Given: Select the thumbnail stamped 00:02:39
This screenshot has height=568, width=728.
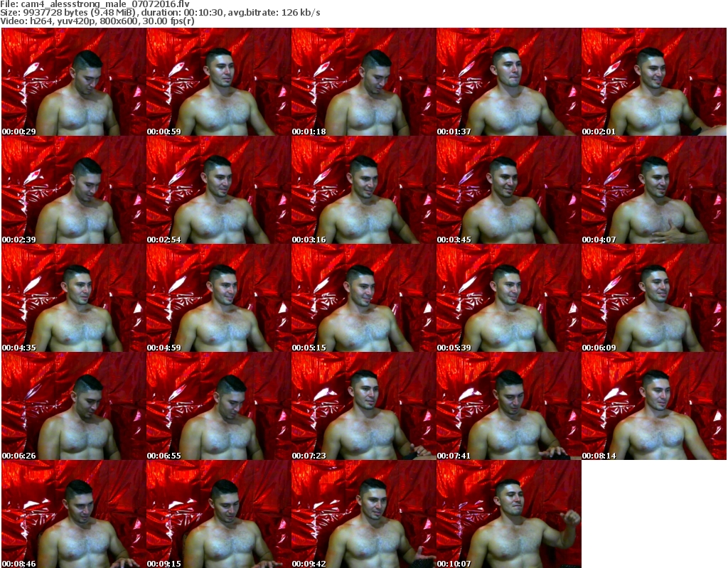Looking at the screenshot, I should [74, 190].
